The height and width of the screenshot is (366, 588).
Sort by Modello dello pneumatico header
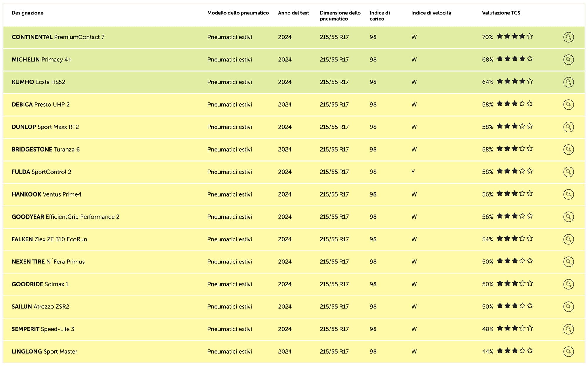(x=238, y=13)
